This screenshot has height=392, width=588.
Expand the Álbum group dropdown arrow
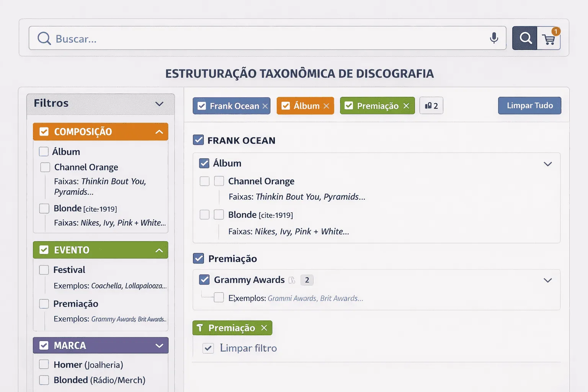tap(547, 164)
